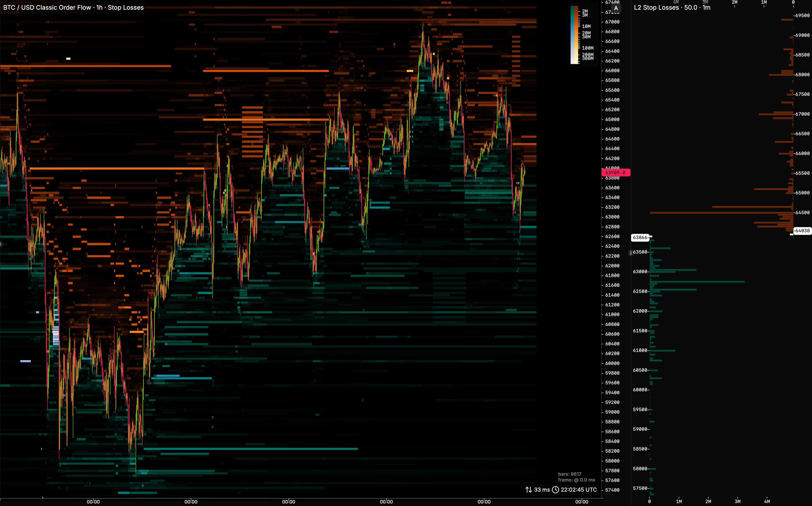Click the 'bars: 9617' debug text
The height and width of the screenshot is (506, 812).
(x=569, y=474)
